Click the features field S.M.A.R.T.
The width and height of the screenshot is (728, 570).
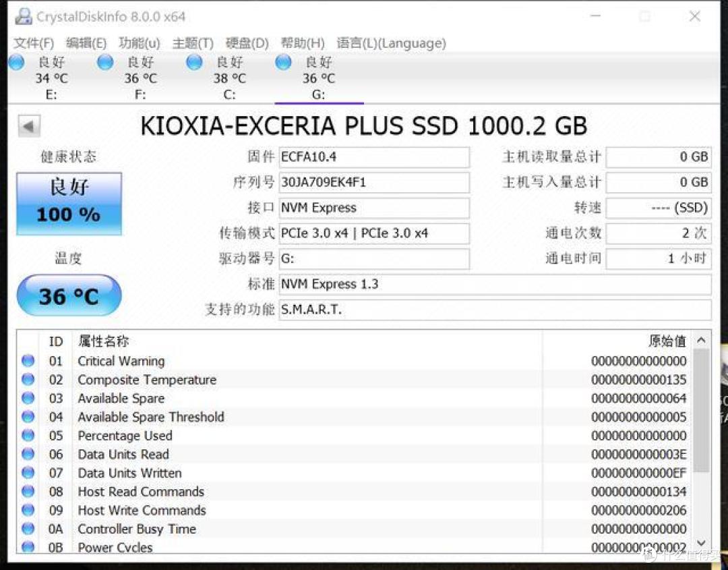point(495,310)
